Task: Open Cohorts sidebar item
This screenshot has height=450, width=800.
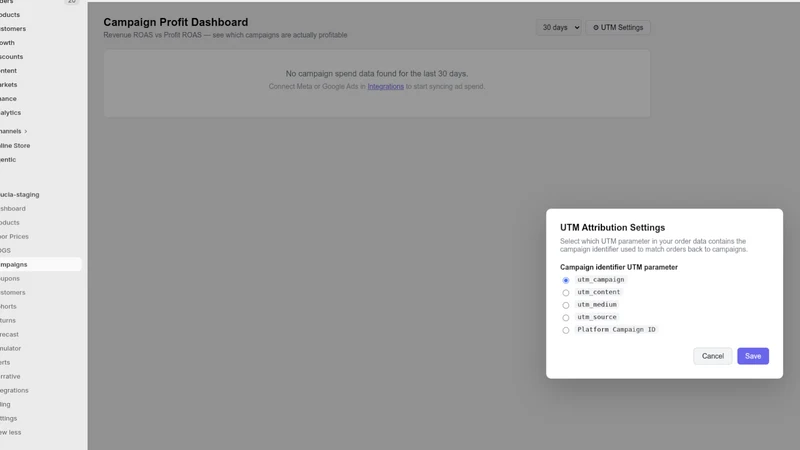Action: [8, 307]
